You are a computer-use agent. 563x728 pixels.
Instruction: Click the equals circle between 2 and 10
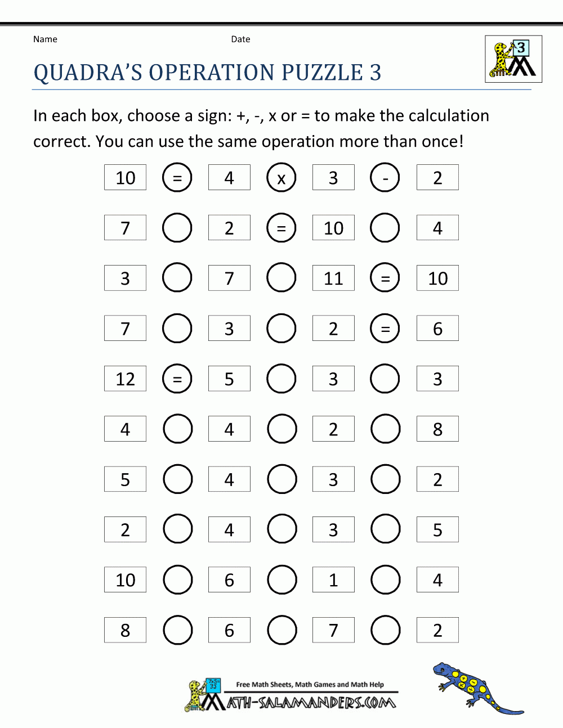[x=281, y=228]
